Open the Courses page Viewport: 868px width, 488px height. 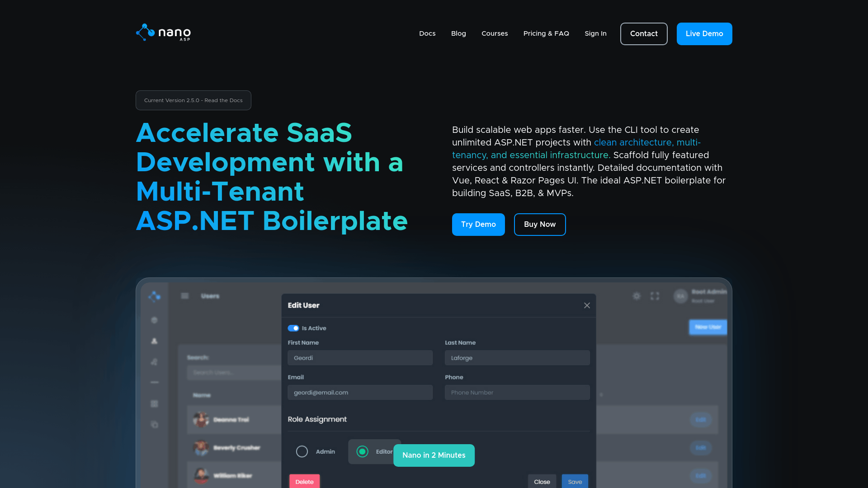[495, 33]
